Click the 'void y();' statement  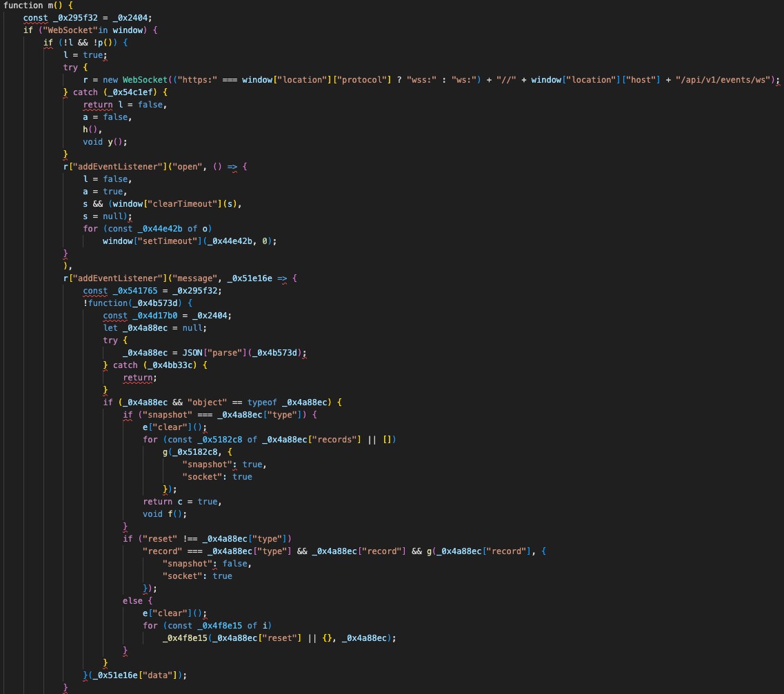coord(105,142)
